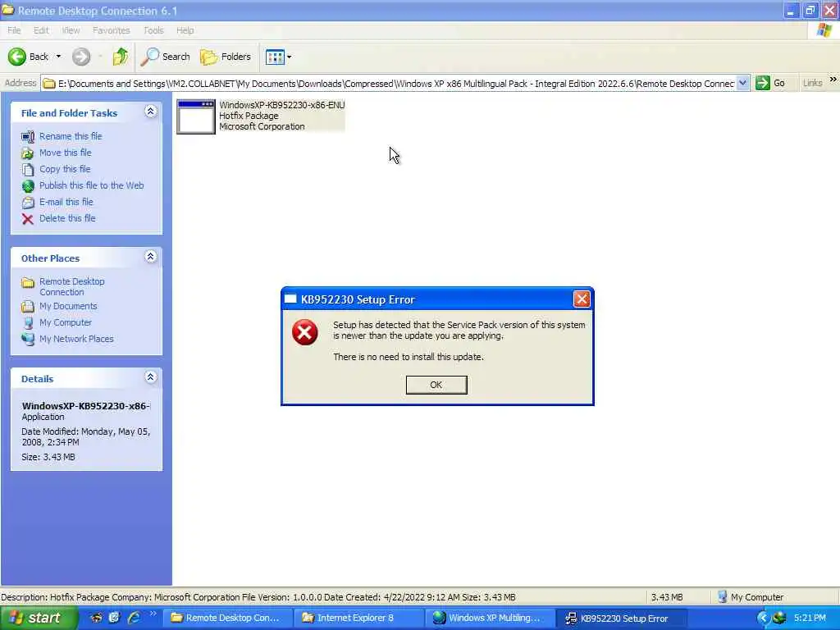Toggle the Folders pane
The height and width of the screenshot is (630, 840).
coord(226,57)
